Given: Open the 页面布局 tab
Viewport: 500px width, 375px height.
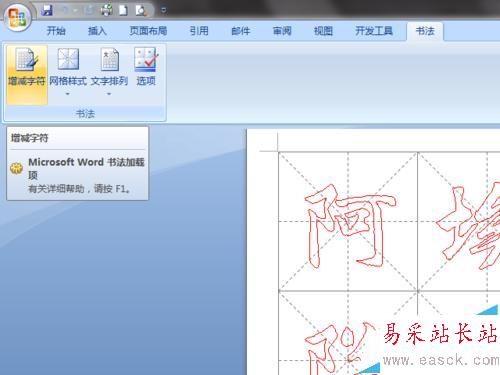Looking at the screenshot, I should click(x=148, y=31).
